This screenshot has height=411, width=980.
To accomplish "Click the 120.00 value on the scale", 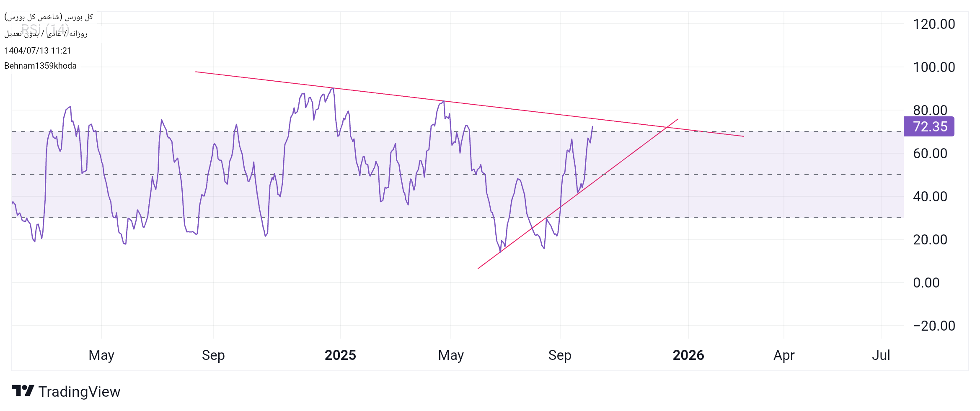I will tap(934, 24).
